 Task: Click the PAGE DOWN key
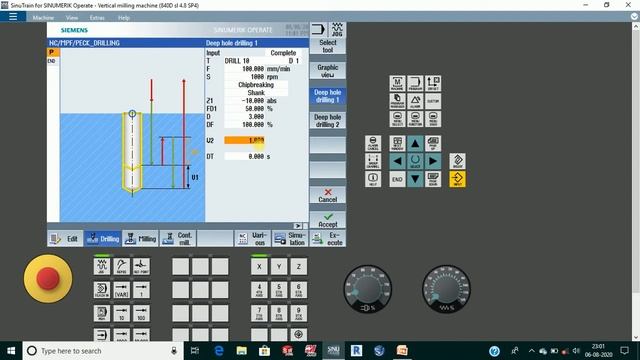point(433,179)
